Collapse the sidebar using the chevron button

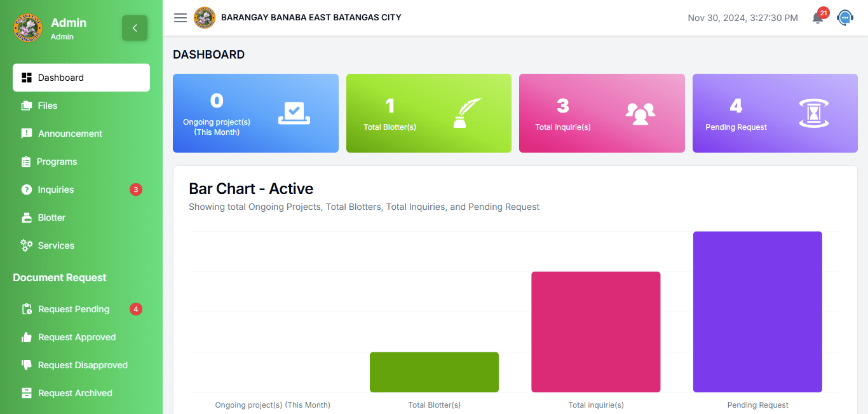click(x=135, y=28)
